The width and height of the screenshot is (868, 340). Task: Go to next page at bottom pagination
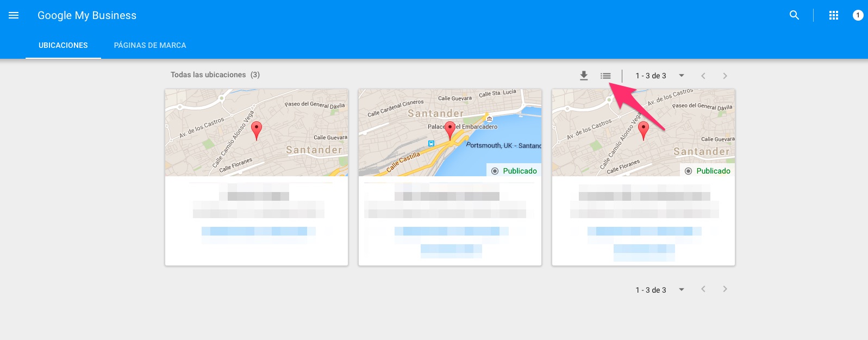725,289
